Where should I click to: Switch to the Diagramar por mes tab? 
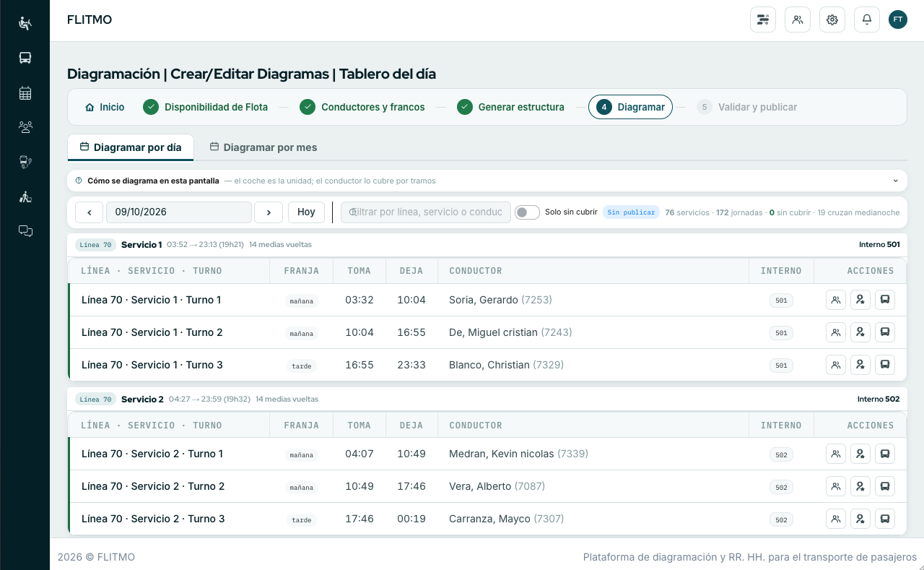pos(263,147)
